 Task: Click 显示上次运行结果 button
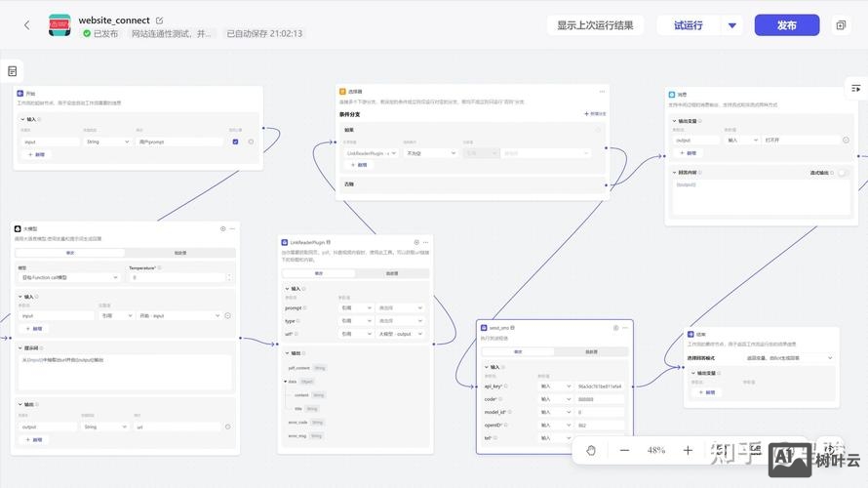pos(595,25)
